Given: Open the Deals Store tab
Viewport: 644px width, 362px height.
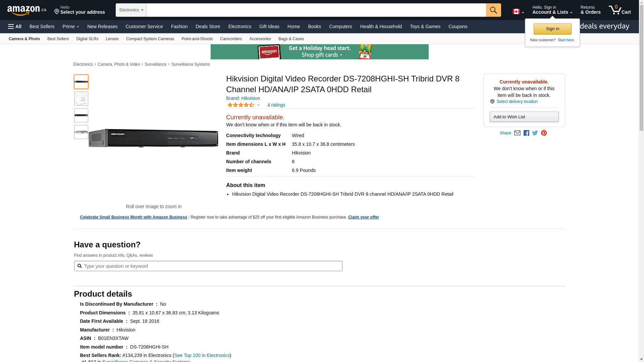Looking at the screenshot, I should [x=208, y=26].
